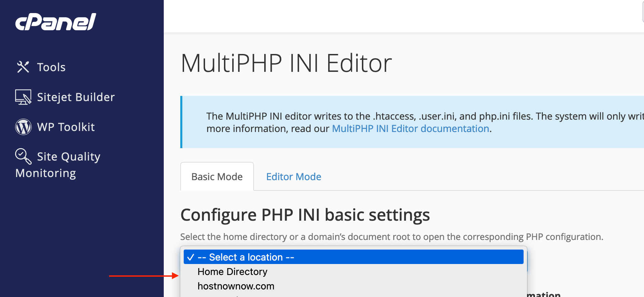Click the MultiPHP INI Editor heading

(286, 63)
